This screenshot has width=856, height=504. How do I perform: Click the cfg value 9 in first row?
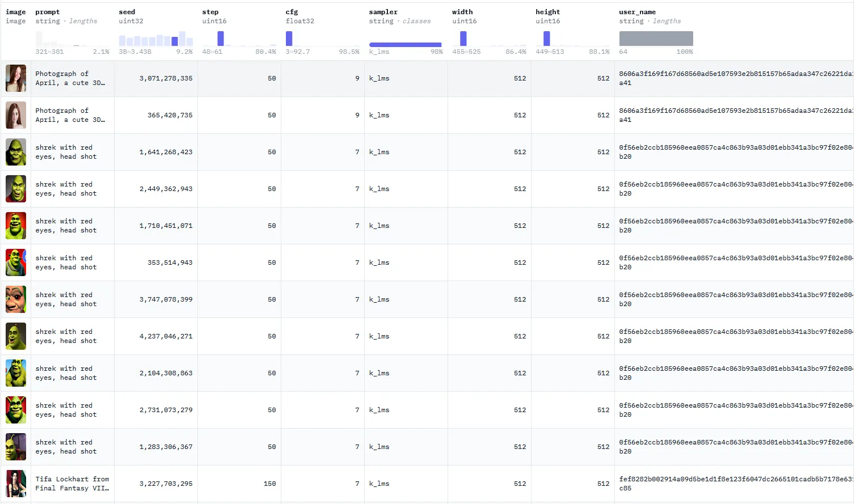click(x=357, y=78)
